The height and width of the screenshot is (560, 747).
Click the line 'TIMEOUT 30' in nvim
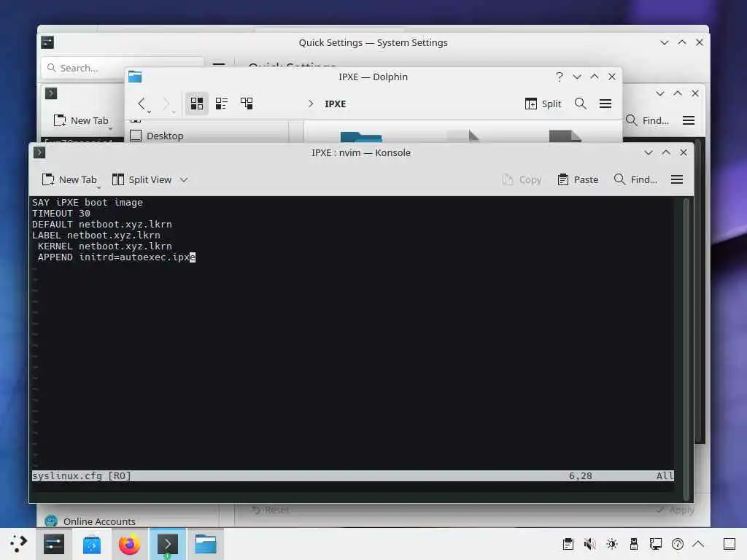(x=61, y=214)
